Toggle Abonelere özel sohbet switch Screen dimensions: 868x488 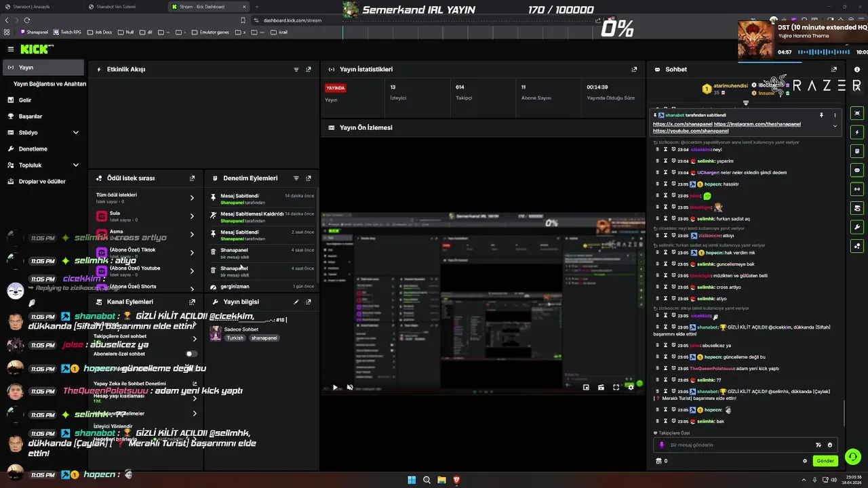coord(192,354)
